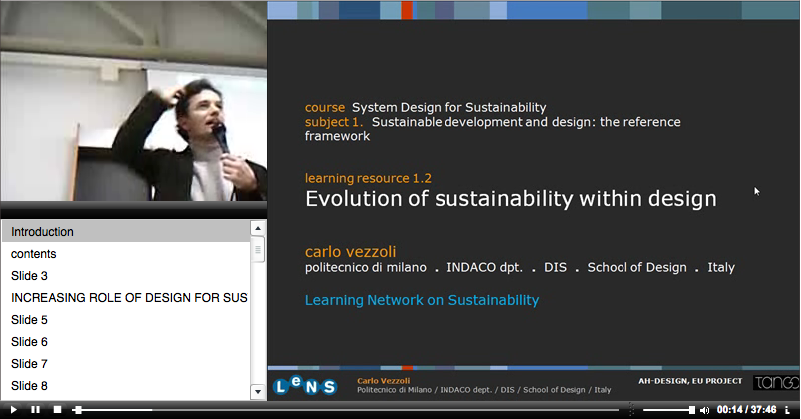Go to Slide 3 in list
The height and width of the screenshot is (419, 801).
click(126, 275)
